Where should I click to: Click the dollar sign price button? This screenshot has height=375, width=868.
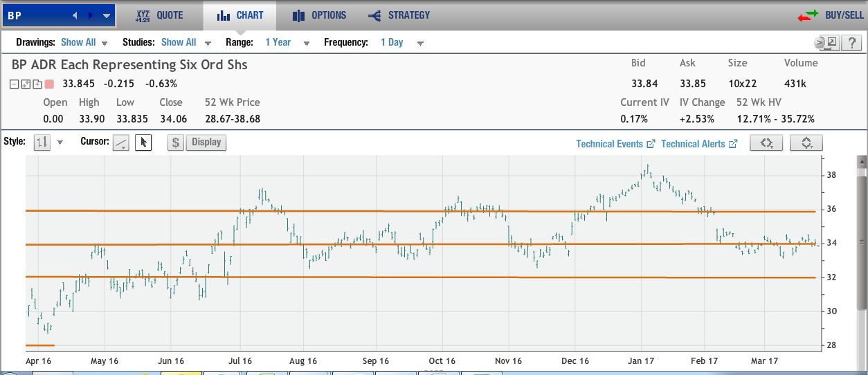[x=176, y=143]
